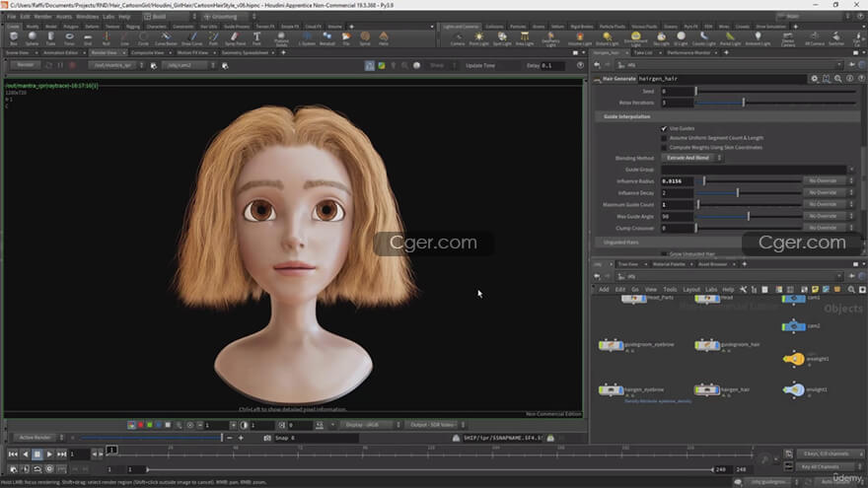Screen dimensions: 868x488
Task: Select the Sphere shelf tool
Action: (32, 37)
